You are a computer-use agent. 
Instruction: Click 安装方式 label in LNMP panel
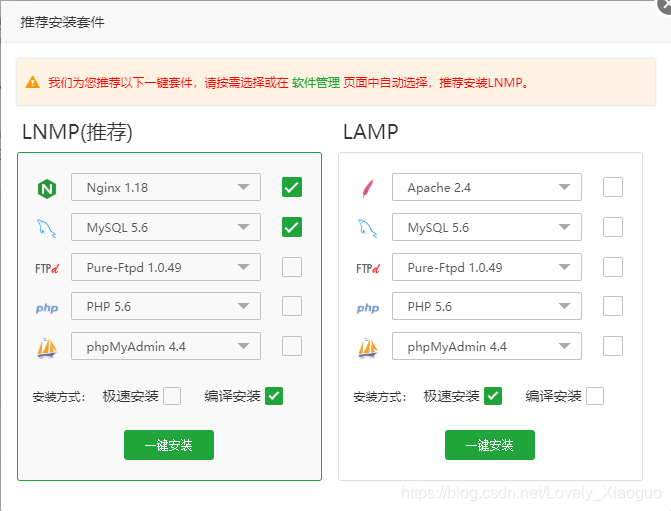pyautogui.click(x=59, y=397)
